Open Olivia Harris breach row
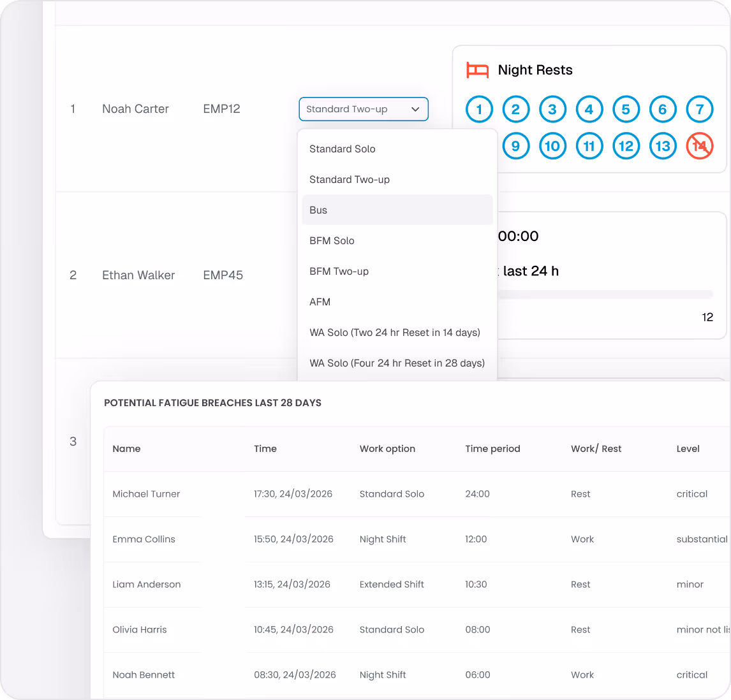This screenshot has height=700, width=731. (417, 630)
